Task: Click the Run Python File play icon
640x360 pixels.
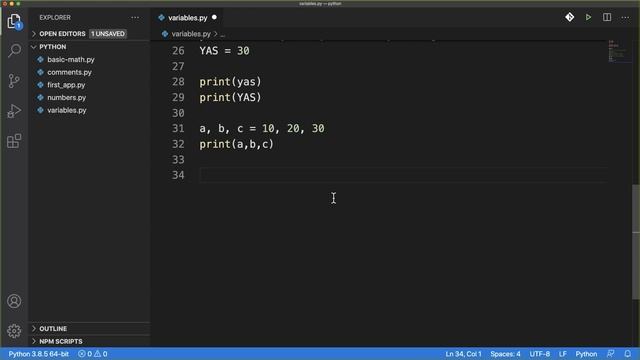Action: pos(588,18)
